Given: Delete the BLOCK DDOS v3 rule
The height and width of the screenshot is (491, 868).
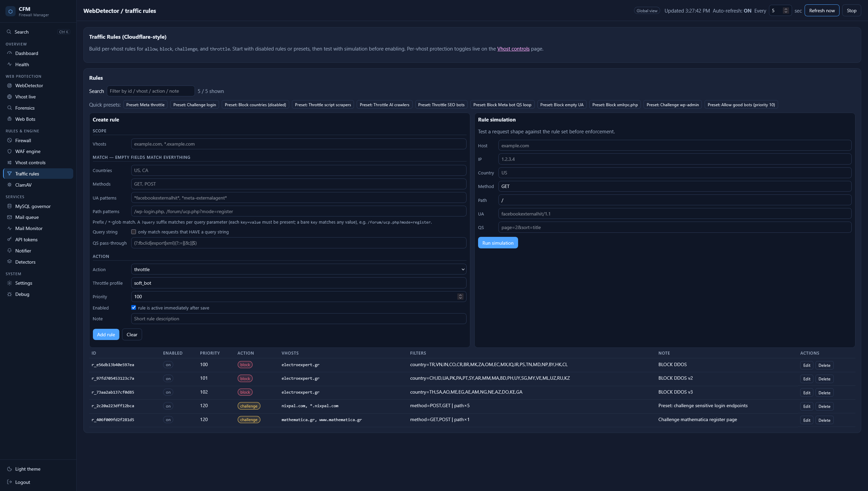Looking at the screenshot, I should click(x=824, y=393).
